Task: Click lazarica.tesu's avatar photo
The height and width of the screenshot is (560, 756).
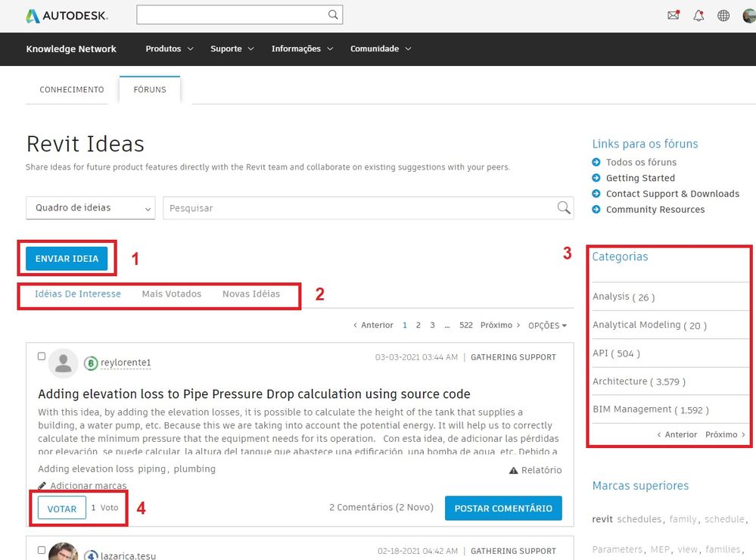Action: coord(63,552)
